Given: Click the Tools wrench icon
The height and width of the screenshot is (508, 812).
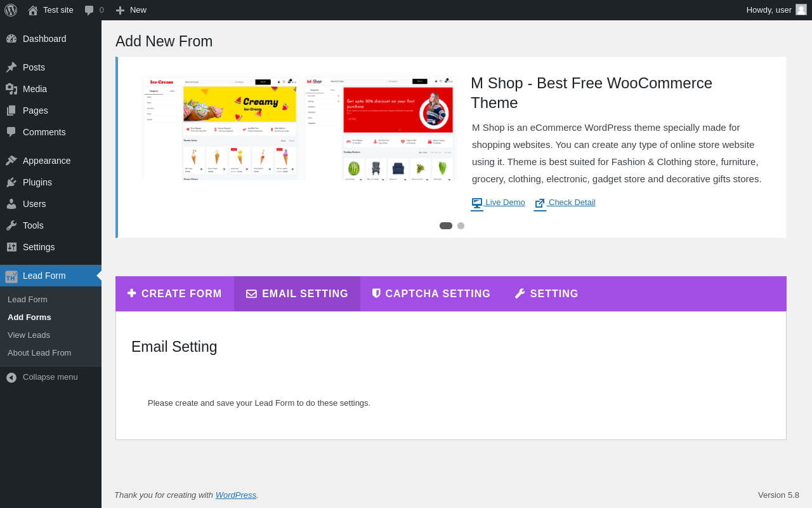Looking at the screenshot, I should (x=11, y=225).
